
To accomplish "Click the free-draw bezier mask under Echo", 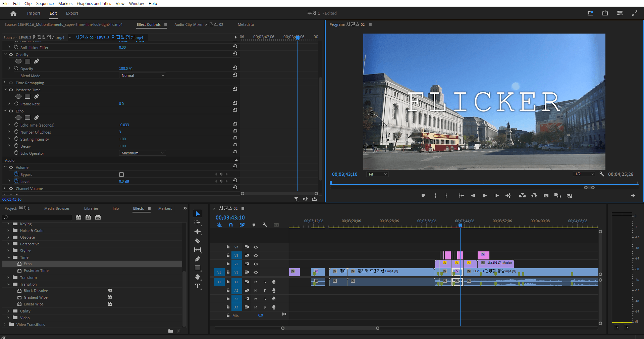I will [x=37, y=117].
